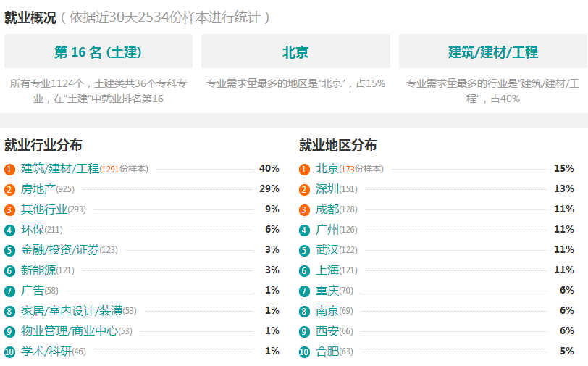
Task: Click the 物业管理/商业中心 link
Action: click(x=70, y=330)
